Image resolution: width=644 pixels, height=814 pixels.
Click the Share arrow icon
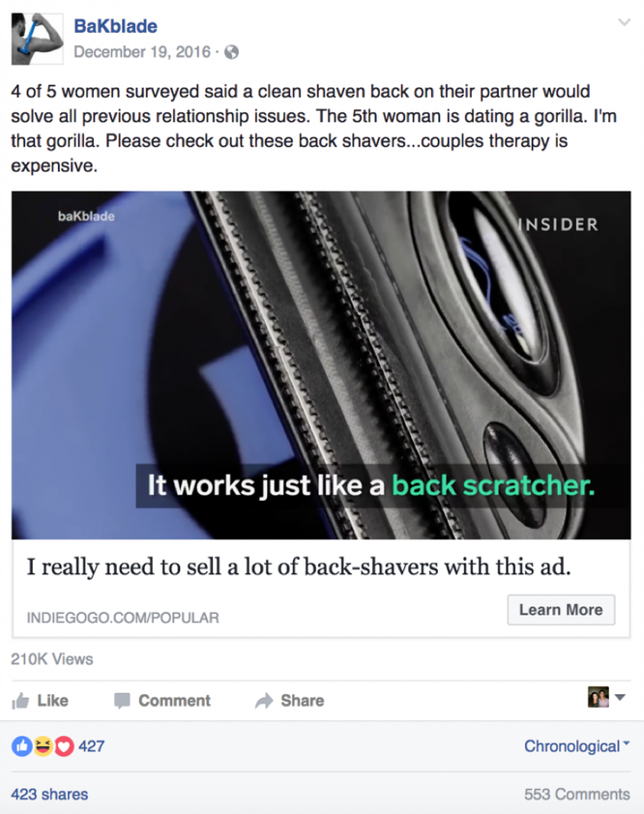(264, 701)
